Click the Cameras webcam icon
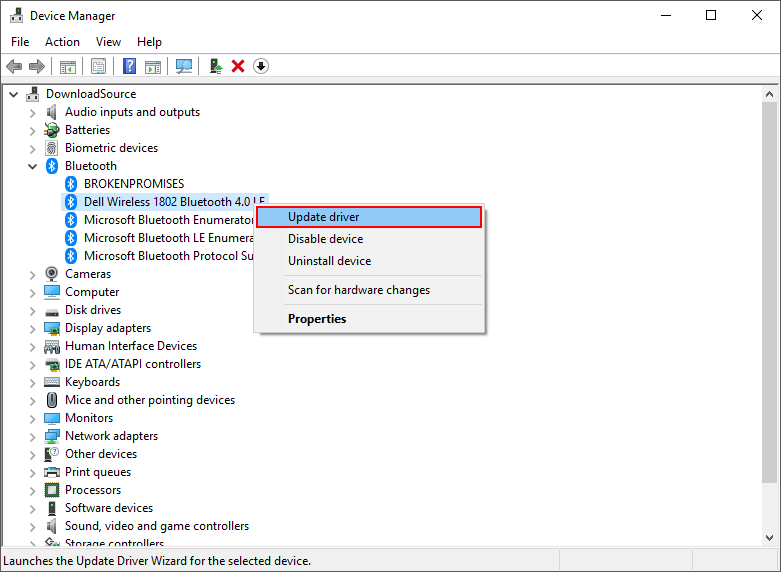The height and width of the screenshot is (572, 781). [51, 274]
